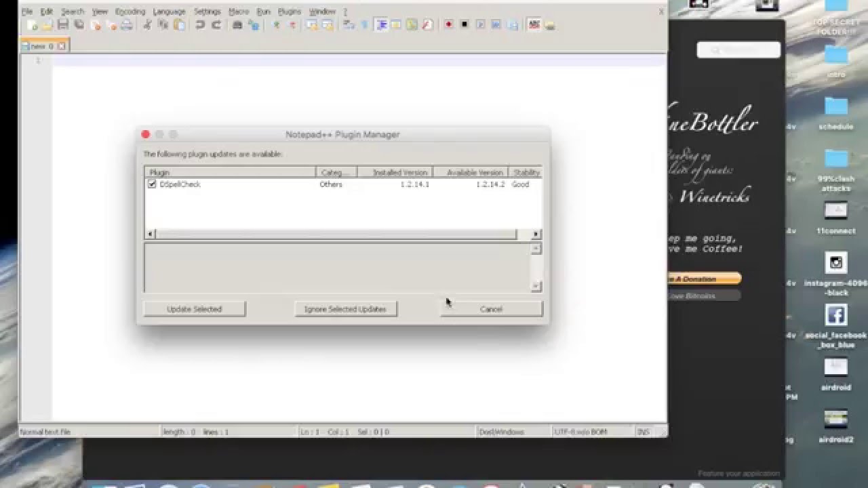
Task: Click the Stability column header
Action: (526, 172)
